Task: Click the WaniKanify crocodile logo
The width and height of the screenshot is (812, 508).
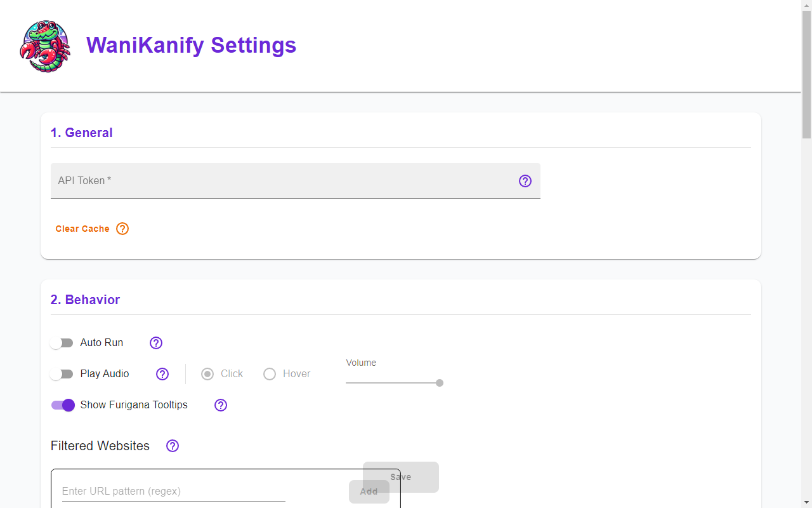Action: click(x=45, y=46)
